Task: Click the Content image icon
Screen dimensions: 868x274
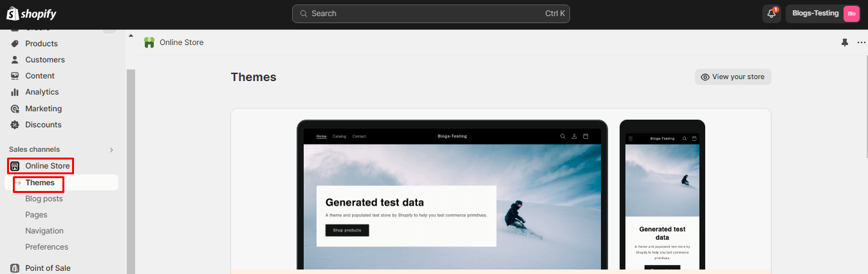Action: click(x=15, y=76)
